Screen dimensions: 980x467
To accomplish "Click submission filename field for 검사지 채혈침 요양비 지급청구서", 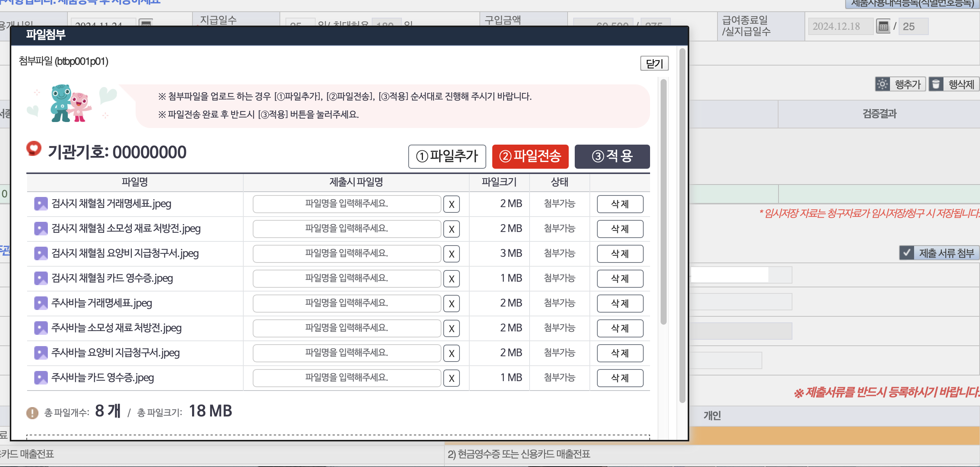I will point(346,254).
